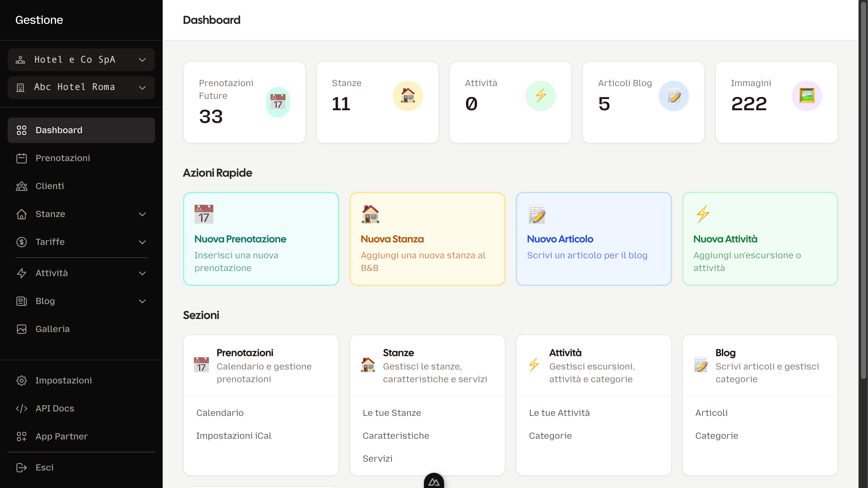Open API Docs from the sidebar
The width and height of the screenshot is (868, 488).
[81, 409]
